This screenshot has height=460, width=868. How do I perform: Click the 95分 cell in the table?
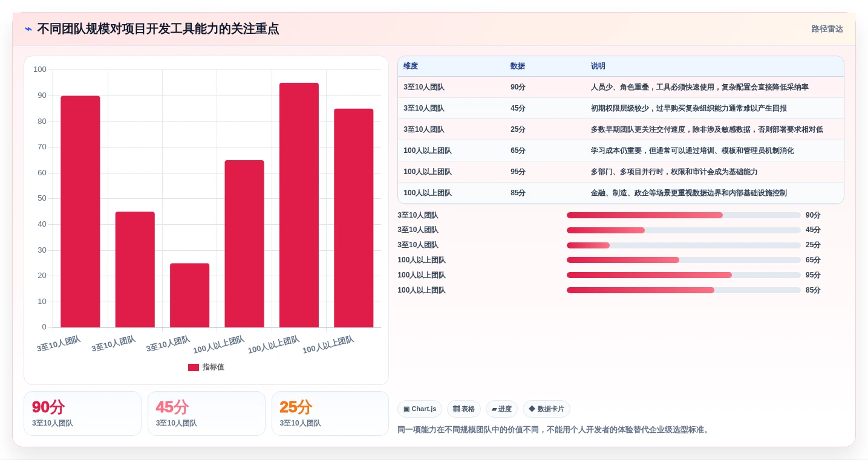click(518, 172)
